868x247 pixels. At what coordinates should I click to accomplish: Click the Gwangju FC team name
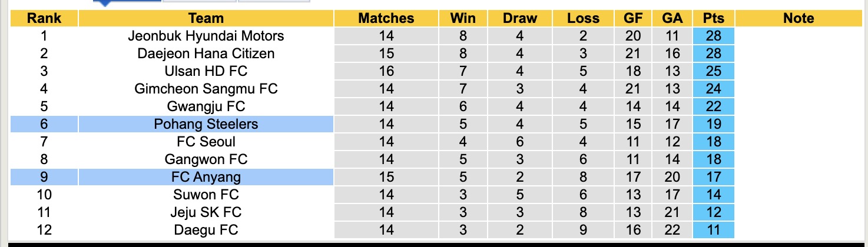[206, 106]
